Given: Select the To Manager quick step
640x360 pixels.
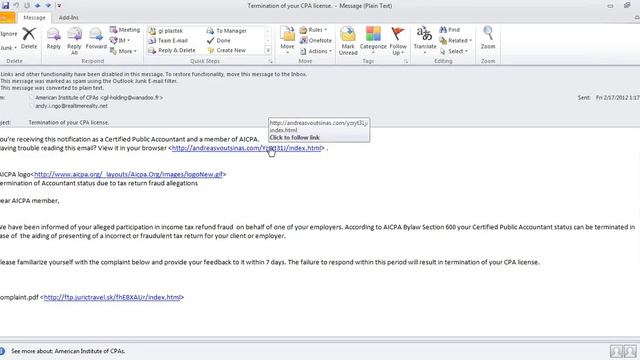Looking at the screenshot, I should pyautogui.click(x=227, y=31).
